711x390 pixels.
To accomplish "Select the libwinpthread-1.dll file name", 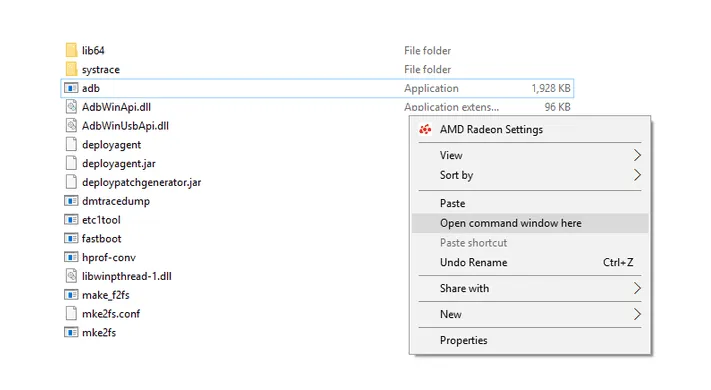I will (127, 277).
